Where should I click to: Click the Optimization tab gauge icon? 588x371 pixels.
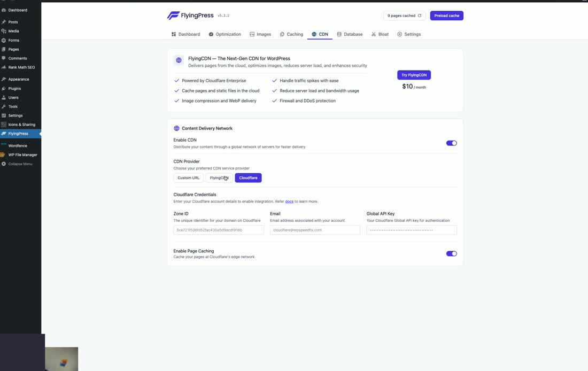211,34
